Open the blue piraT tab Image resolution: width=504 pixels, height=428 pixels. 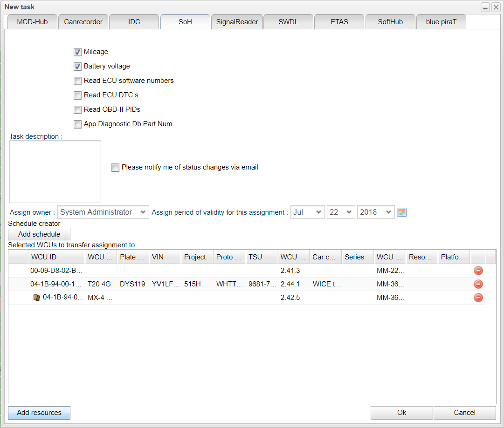point(441,22)
